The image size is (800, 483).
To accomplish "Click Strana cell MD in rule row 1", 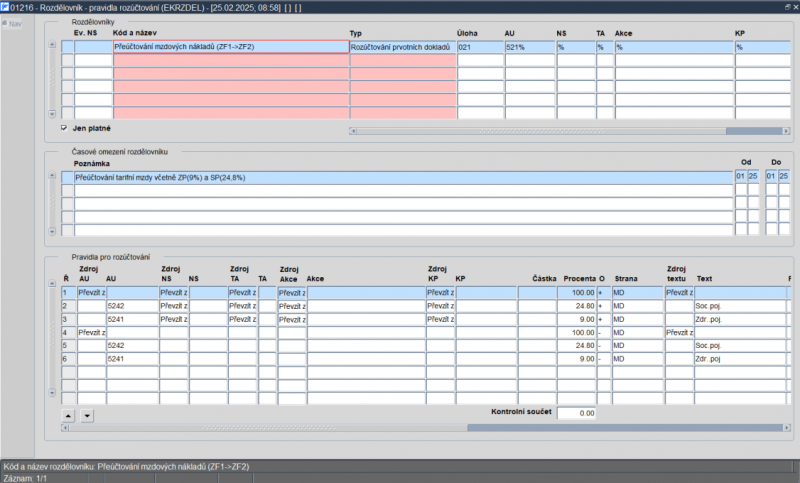I will pyautogui.click(x=638, y=293).
